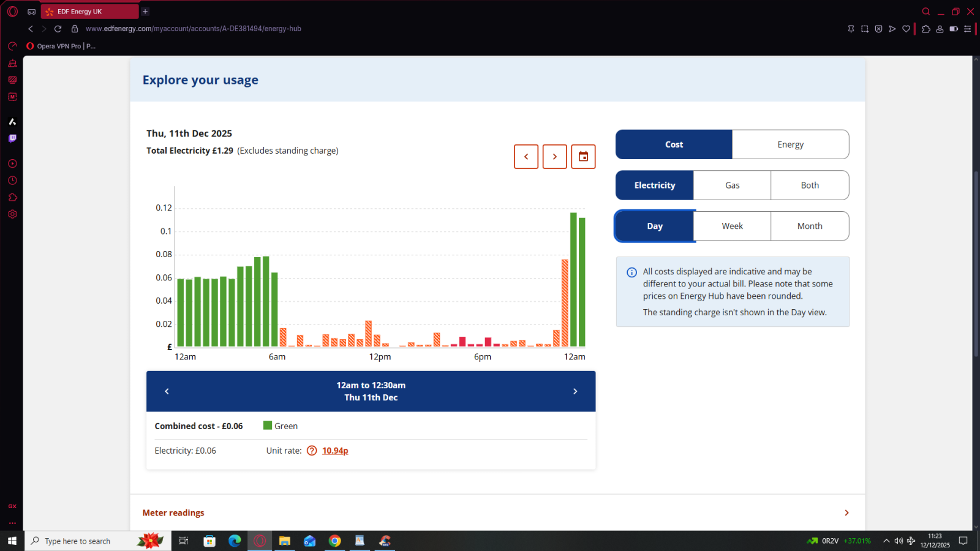This screenshot has width=980, height=551.
Task: Open the history clock icon in sidebar
Action: 12,181
